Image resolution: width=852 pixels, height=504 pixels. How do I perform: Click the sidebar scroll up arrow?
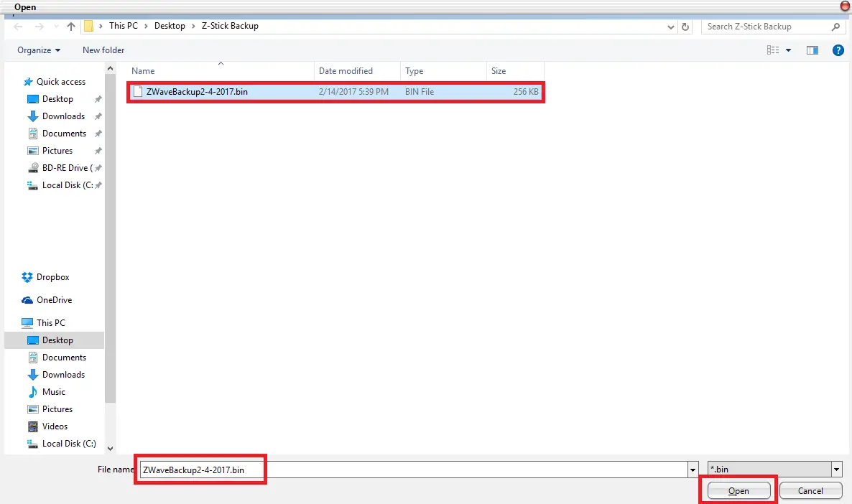(x=111, y=68)
